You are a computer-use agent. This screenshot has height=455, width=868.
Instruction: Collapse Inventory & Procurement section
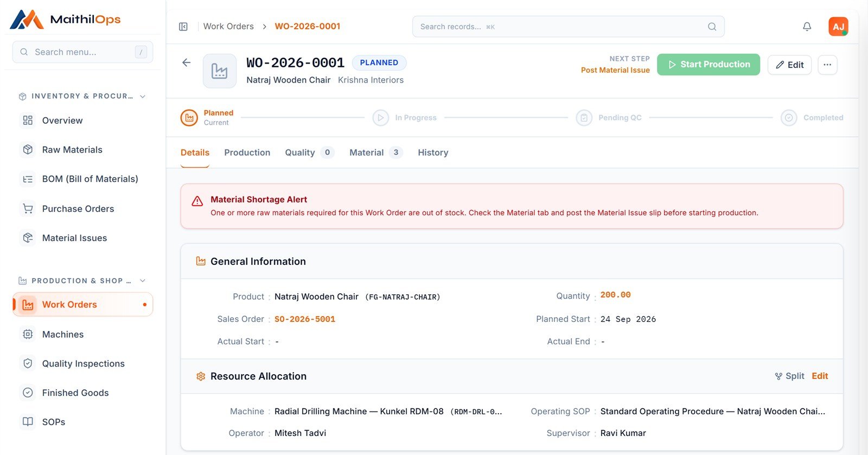coord(143,96)
